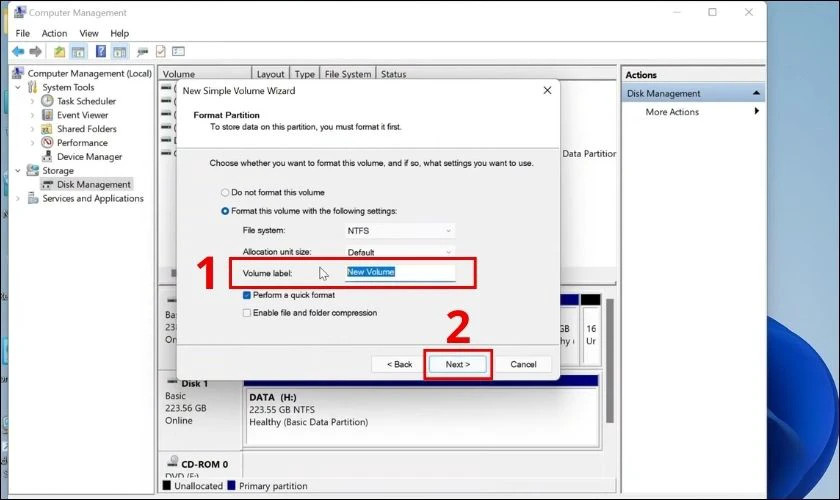840x500 pixels.
Task: Click the blue Help toolbar icon
Action: point(101,52)
